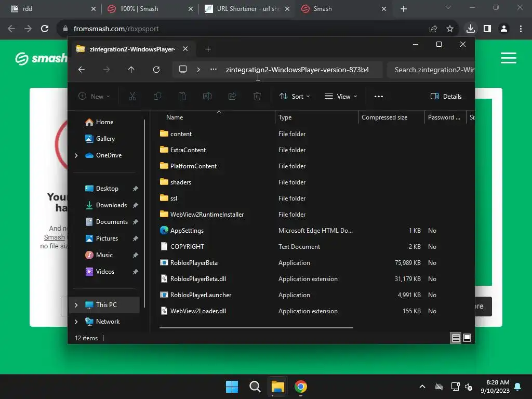Image resolution: width=532 pixels, height=399 pixels.
Task: Click the Delete trash icon in Explorer toolbar
Action: click(x=257, y=96)
